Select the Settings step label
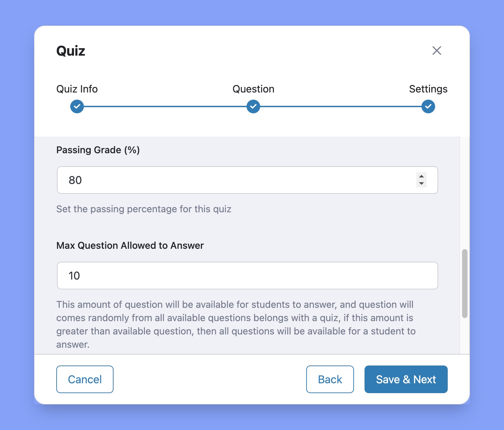This screenshot has height=430, width=504. 428,89
